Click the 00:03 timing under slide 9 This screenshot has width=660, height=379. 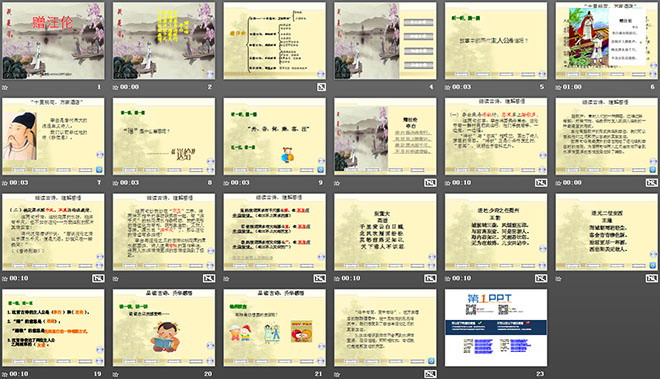coord(240,183)
